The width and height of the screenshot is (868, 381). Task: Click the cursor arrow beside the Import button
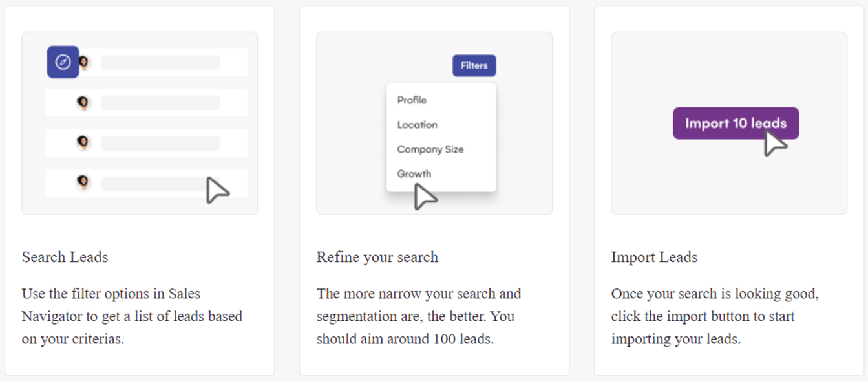click(x=775, y=143)
